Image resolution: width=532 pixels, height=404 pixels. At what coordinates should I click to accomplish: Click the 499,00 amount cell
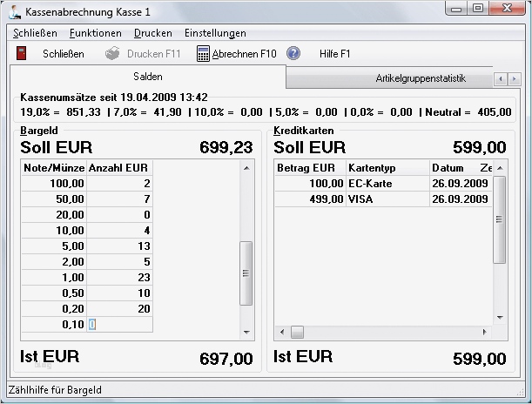click(310, 199)
